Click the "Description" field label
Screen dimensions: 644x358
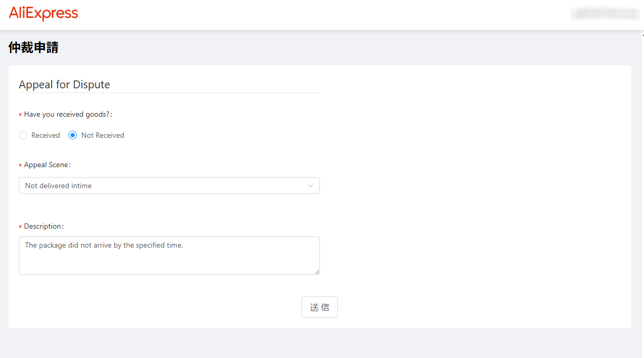click(x=44, y=226)
